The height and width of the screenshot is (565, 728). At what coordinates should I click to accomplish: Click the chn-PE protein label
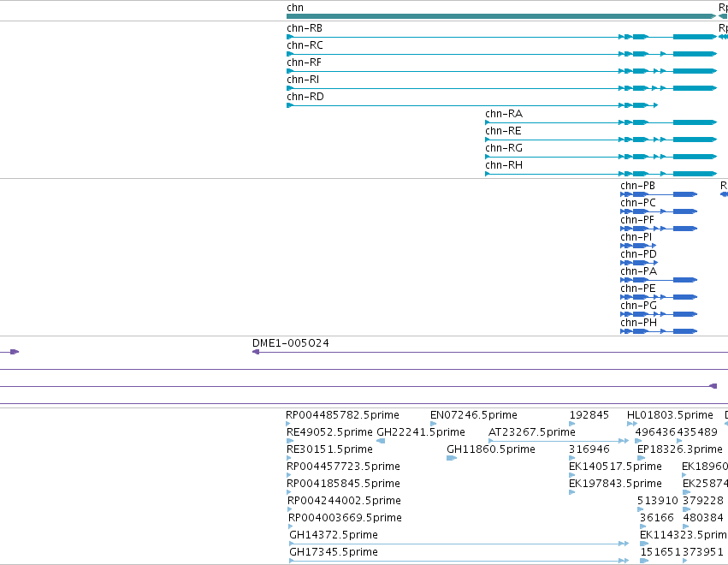(638, 288)
